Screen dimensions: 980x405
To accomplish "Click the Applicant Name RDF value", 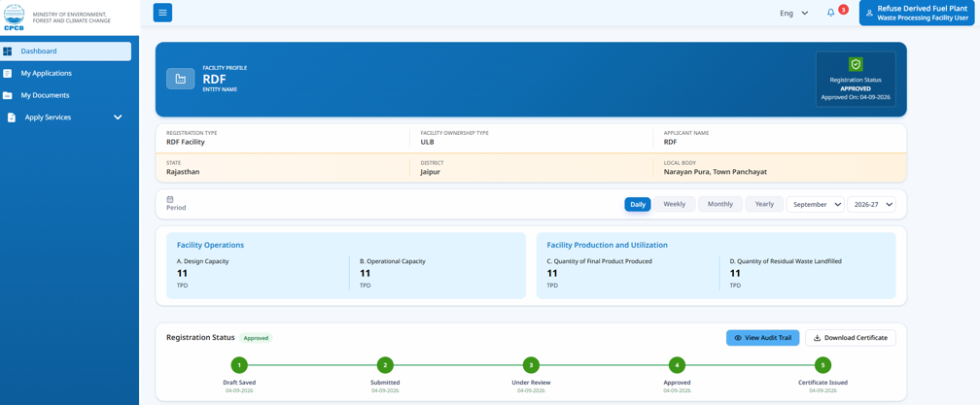I will click(x=671, y=142).
